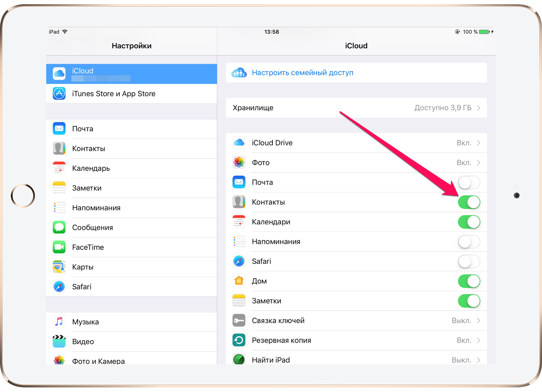Open Хранилище via its chevron
Viewport: 542px width, 392px height.
[x=479, y=108]
